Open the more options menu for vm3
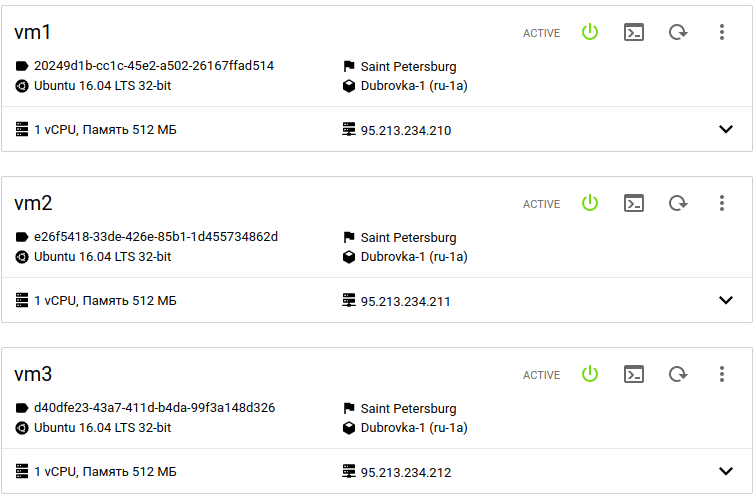The height and width of the screenshot is (497, 756). (722, 374)
